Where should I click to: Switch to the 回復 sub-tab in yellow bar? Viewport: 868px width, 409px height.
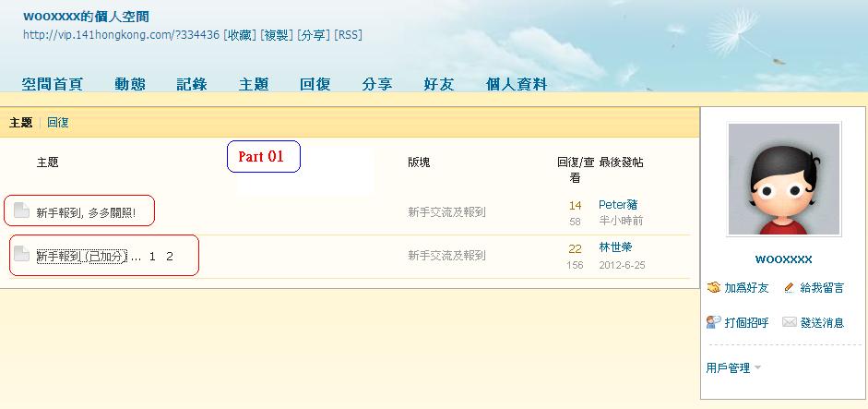coord(57,123)
